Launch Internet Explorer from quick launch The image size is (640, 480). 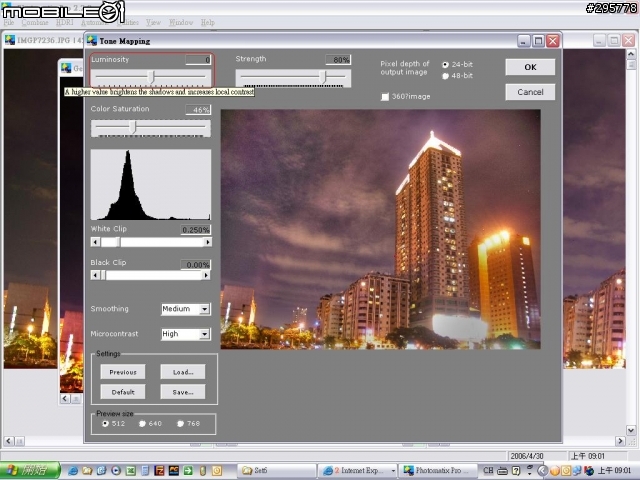pos(73,471)
